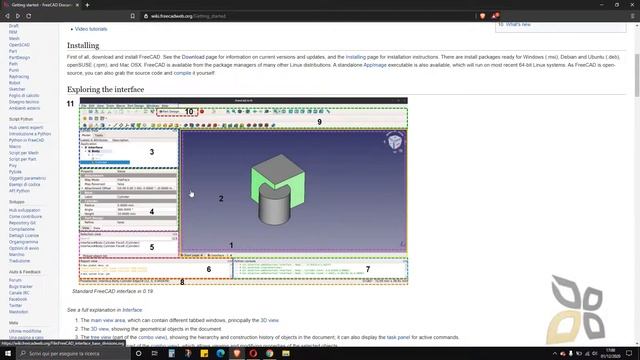
Task: Open Twitter sidebar link
Action: click(x=16, y=305)
